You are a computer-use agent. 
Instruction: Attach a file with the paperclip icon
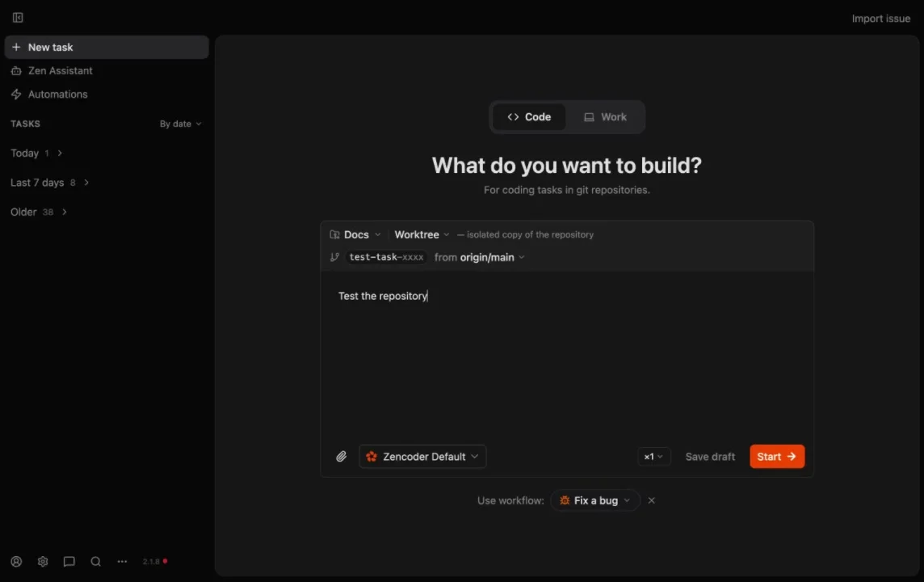341,457
